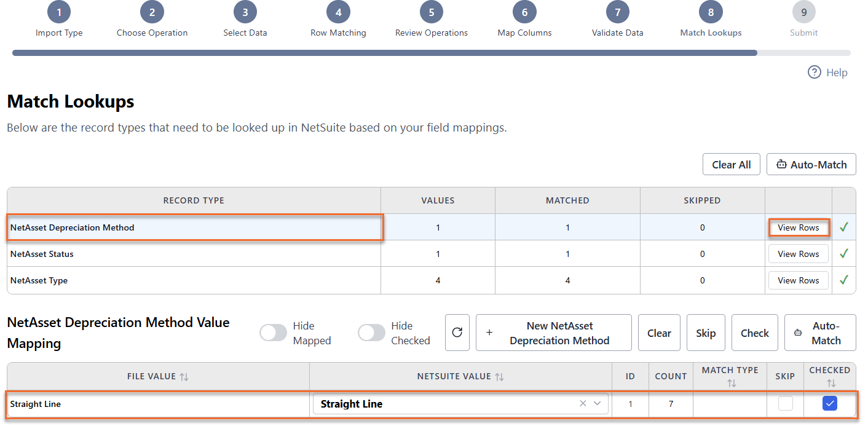868x426 pixels.
Task: Toggle Hide Mapped switch
Action: (273, 333)
